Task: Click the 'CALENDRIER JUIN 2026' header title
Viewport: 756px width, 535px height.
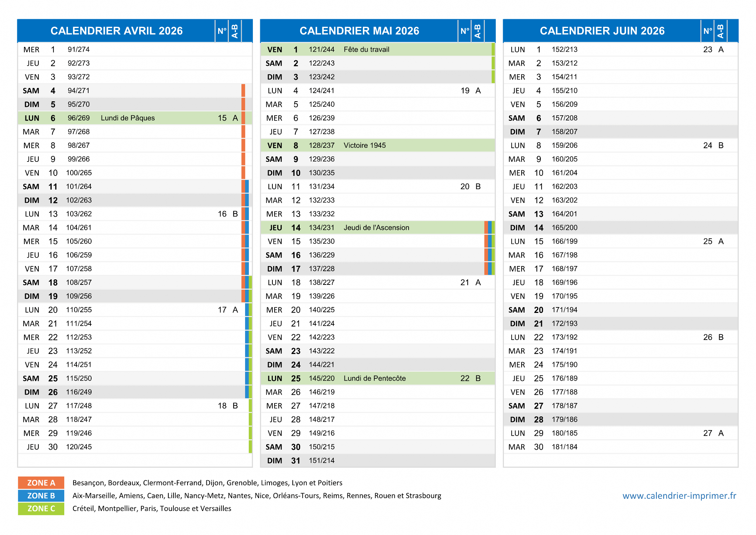Action: pyautogui.click(x=602, y=31)
